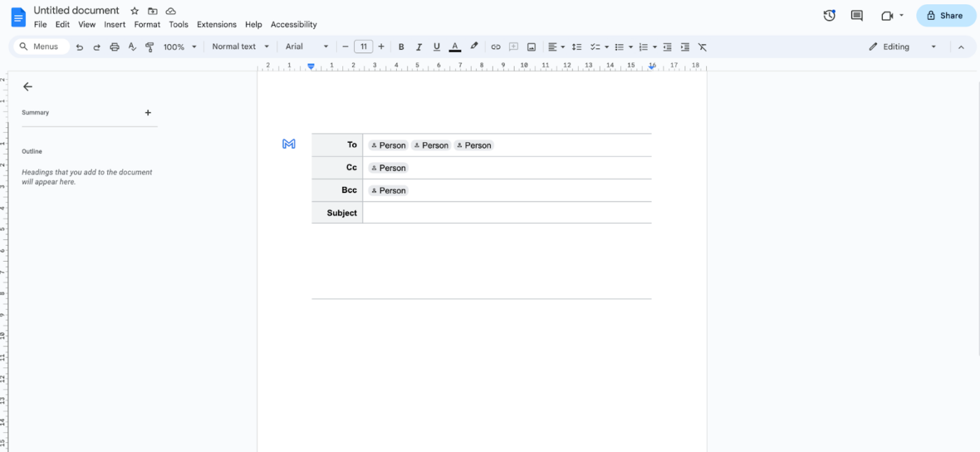Click the Undo arrow
This screenshot has width=980, height=452.
click(x=79, y=46)
